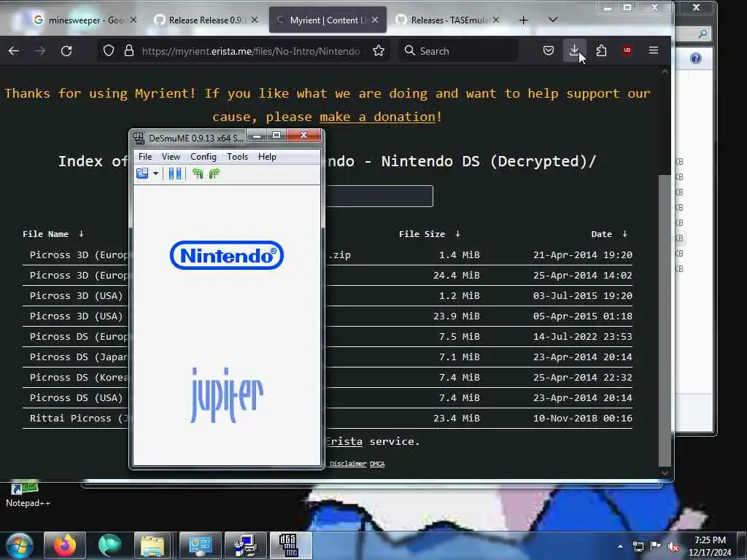This screenshot has width=747, height=560.
Task: Open Save to Pocket button
Action: pyautogui.click(x=549, y=50)
